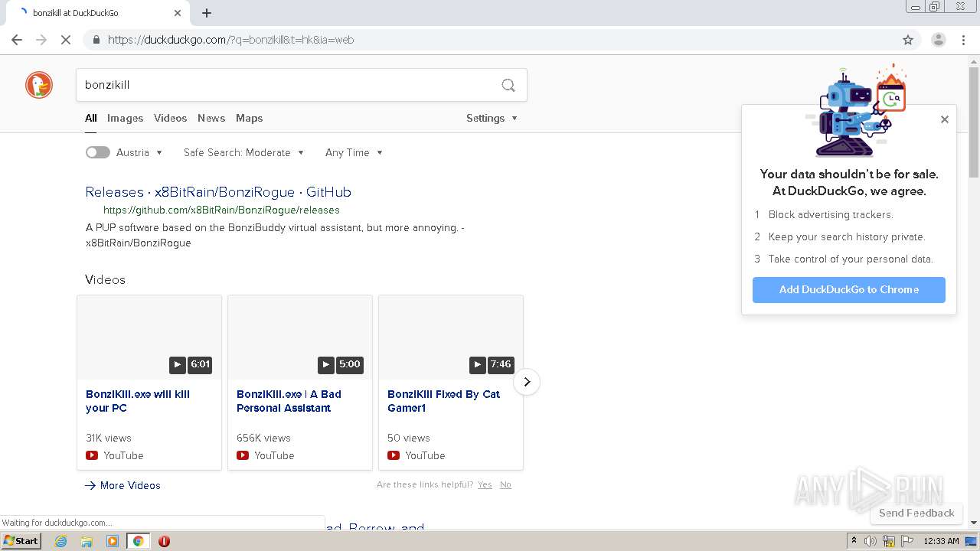This screenshot has width=980, height=551.
Task: Click the browser forward arrow
Action: 41,40
